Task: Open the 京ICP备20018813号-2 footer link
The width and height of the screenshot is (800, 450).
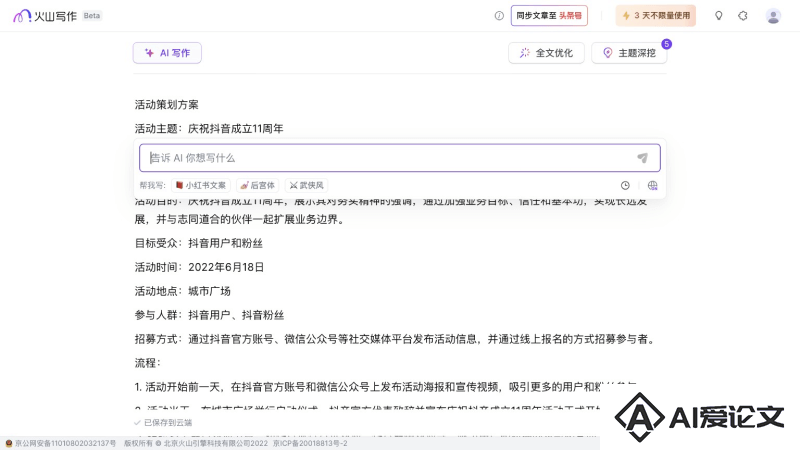Action: [310, 443]
